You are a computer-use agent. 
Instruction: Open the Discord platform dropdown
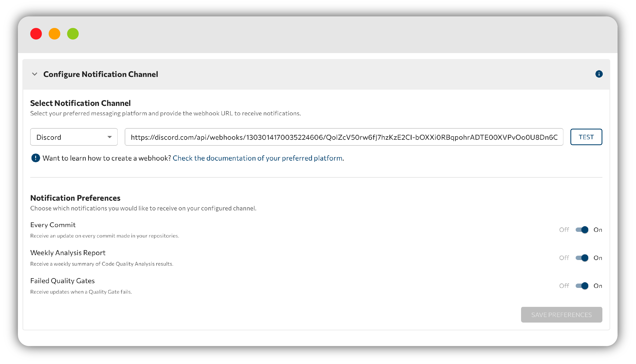[x=74, y=137]
